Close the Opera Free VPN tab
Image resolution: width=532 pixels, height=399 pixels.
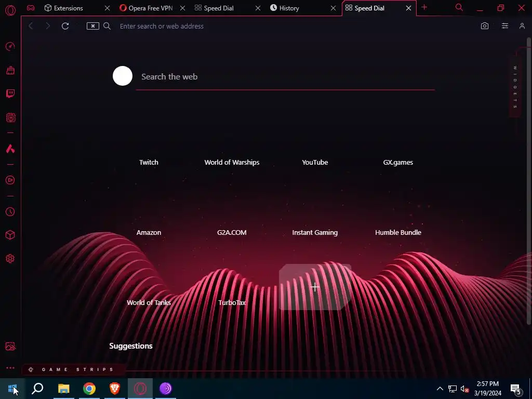(x=182, y=8)
